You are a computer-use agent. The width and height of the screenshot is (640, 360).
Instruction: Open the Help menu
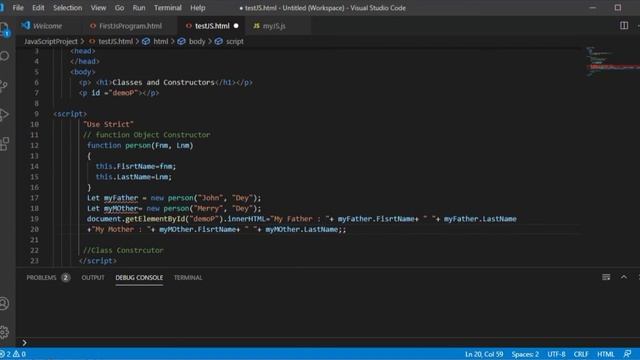pyautogui.click(x=198, y=8)
